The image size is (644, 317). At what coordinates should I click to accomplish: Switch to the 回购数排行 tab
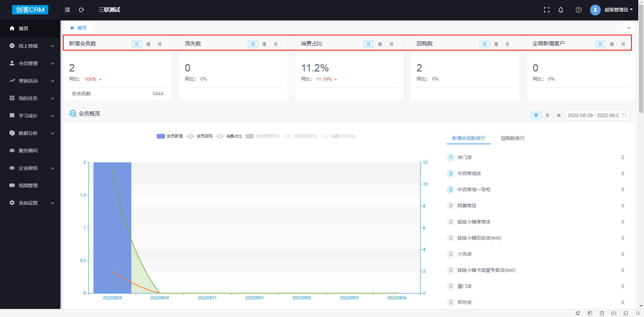coord(513,138)
